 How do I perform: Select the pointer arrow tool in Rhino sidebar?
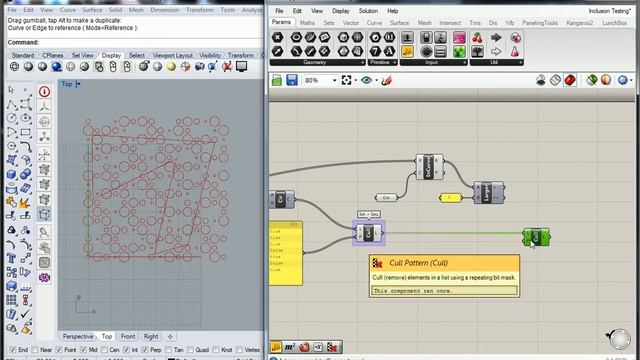(11, 89)
